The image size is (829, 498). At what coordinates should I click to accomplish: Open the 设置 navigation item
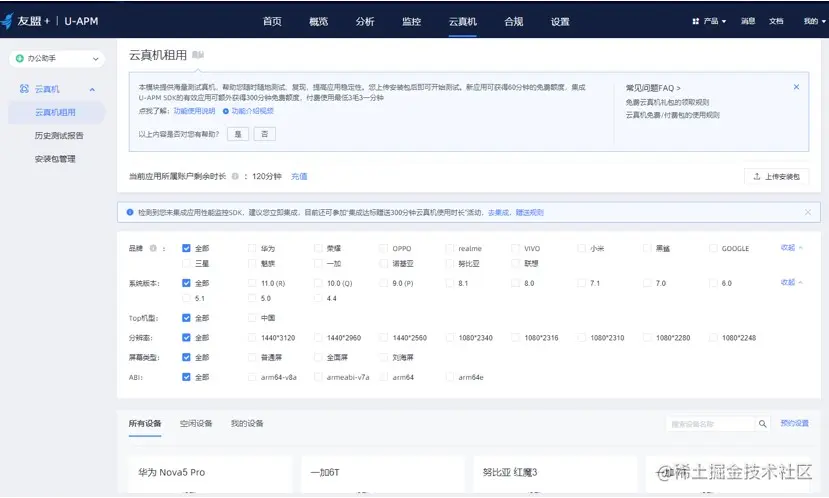tap(560, 21)
